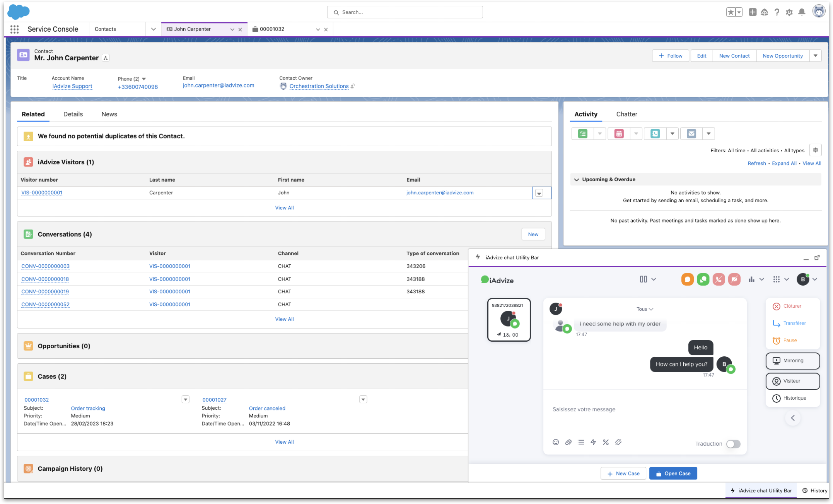Click the notifications bell icon
833x504 pixels.
(802, 12)
